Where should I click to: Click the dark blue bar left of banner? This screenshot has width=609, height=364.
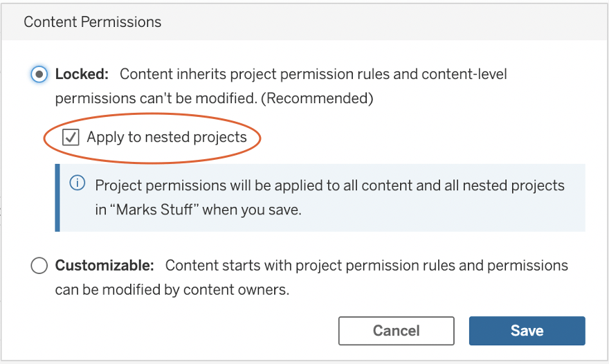[x=57, y=197]
